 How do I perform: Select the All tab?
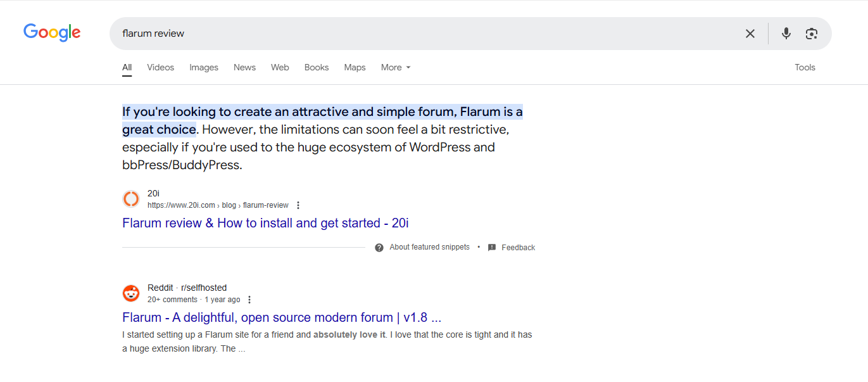coord(127,67)
